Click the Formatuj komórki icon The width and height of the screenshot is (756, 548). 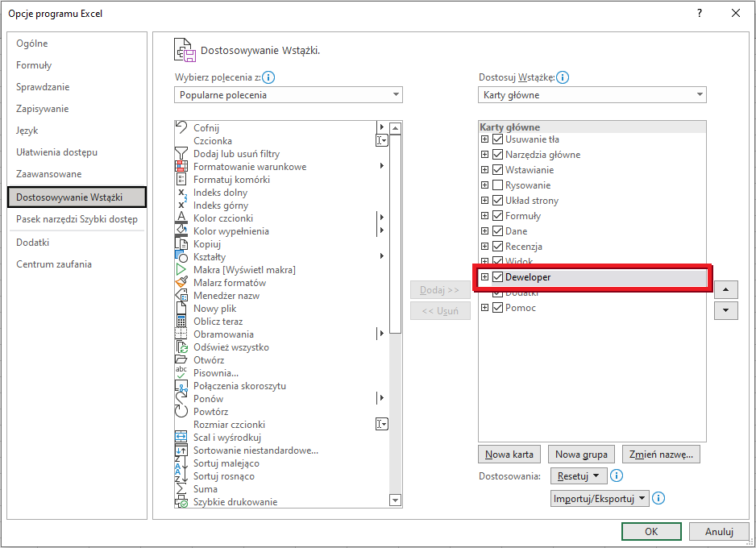point(181,179)
